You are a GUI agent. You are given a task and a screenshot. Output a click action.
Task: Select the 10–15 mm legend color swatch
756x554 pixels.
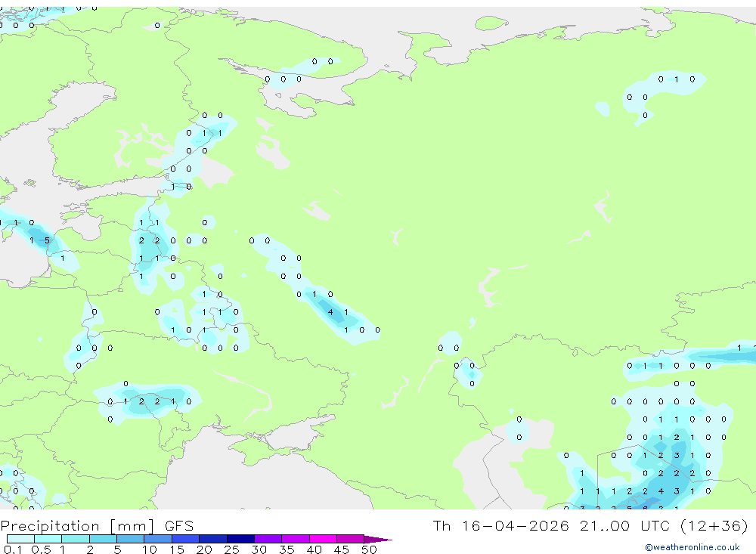(x=158, y=539)
